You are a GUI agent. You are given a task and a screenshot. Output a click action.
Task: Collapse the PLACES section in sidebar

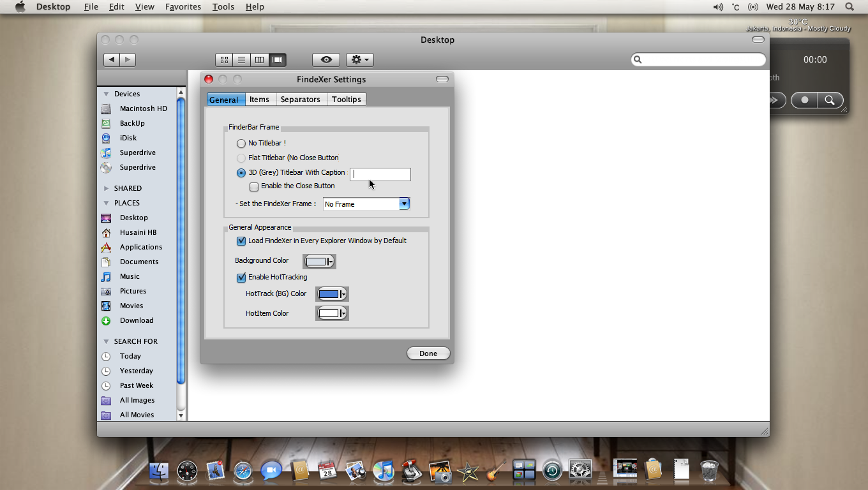(106, 203)
